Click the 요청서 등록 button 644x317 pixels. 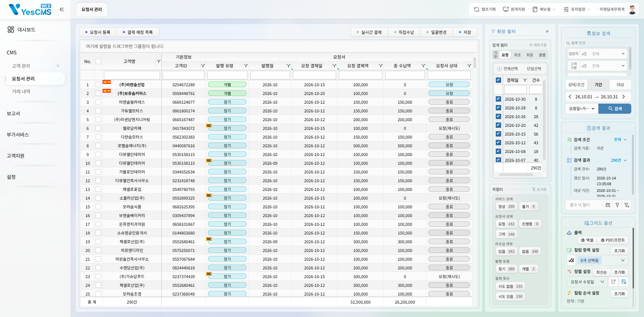coord(98,32)
